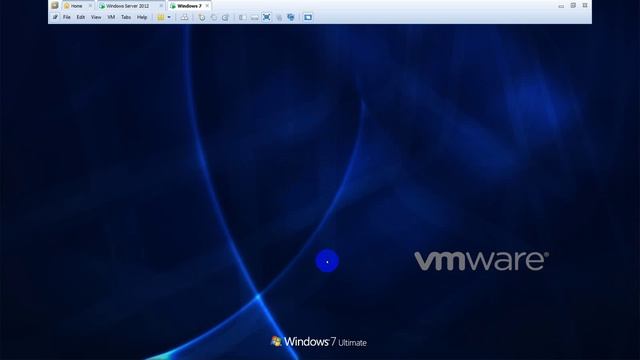640x360 pixels.
Task: Click the stretch guest display icon
Action: pos(308,17)
